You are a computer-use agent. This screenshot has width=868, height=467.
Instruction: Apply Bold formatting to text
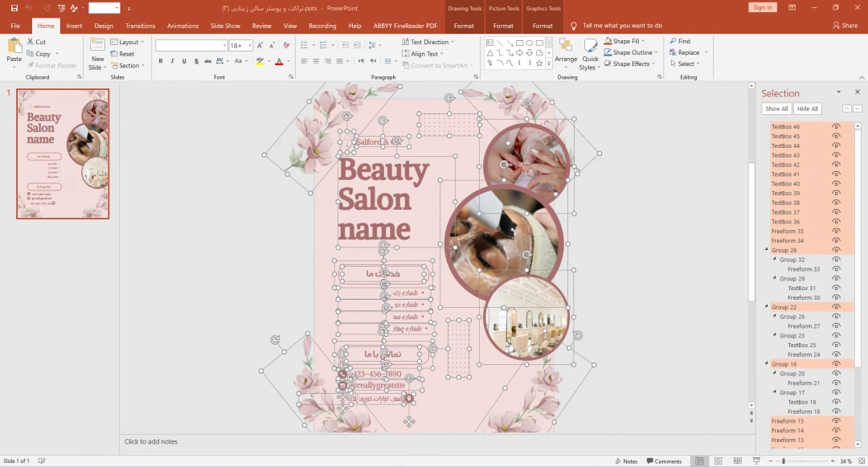pos(161,61)
